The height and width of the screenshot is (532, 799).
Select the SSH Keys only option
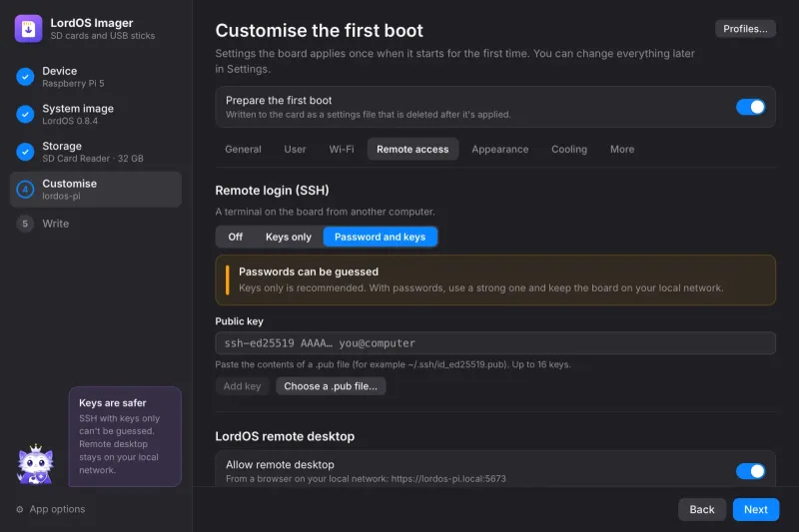tap(289, 237)
